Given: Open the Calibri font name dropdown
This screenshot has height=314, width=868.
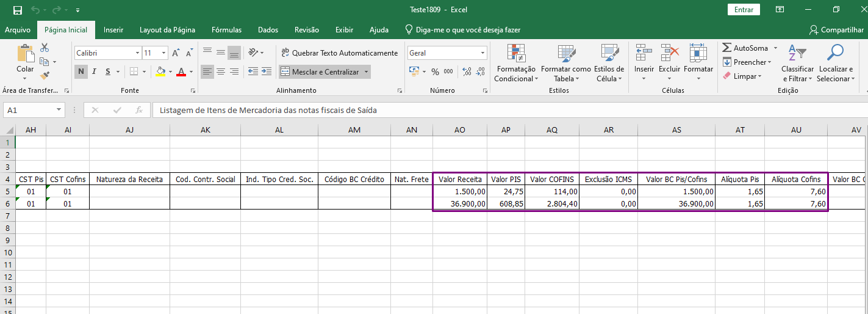Looking at the screenshot, I should coord(137,53).
